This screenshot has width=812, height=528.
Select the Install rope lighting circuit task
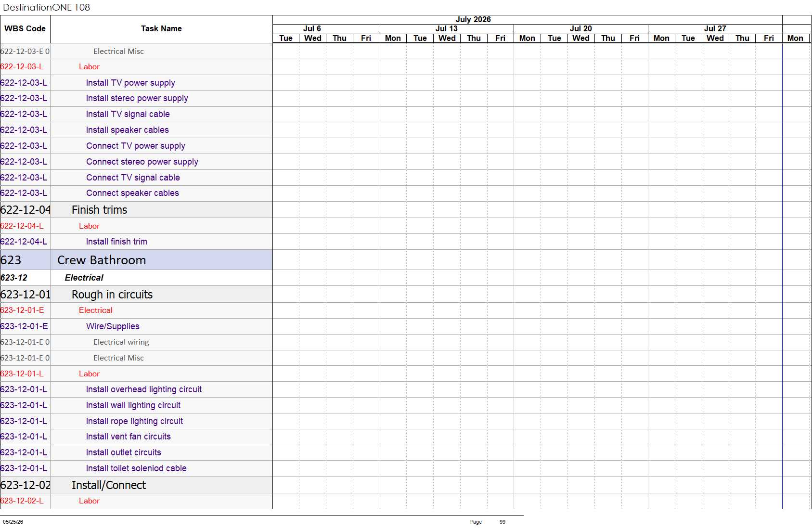point(134,421)
